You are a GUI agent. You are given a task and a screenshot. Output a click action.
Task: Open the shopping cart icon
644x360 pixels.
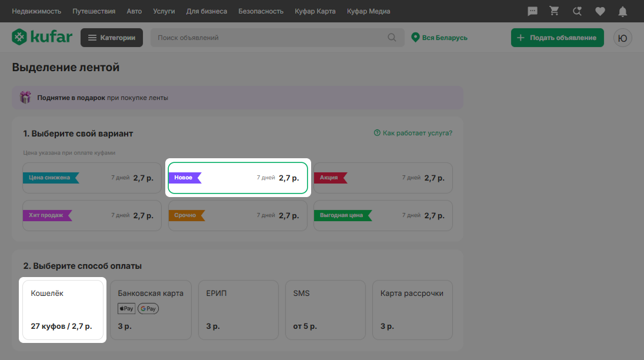pyautogui.click(x=555, y=11)
